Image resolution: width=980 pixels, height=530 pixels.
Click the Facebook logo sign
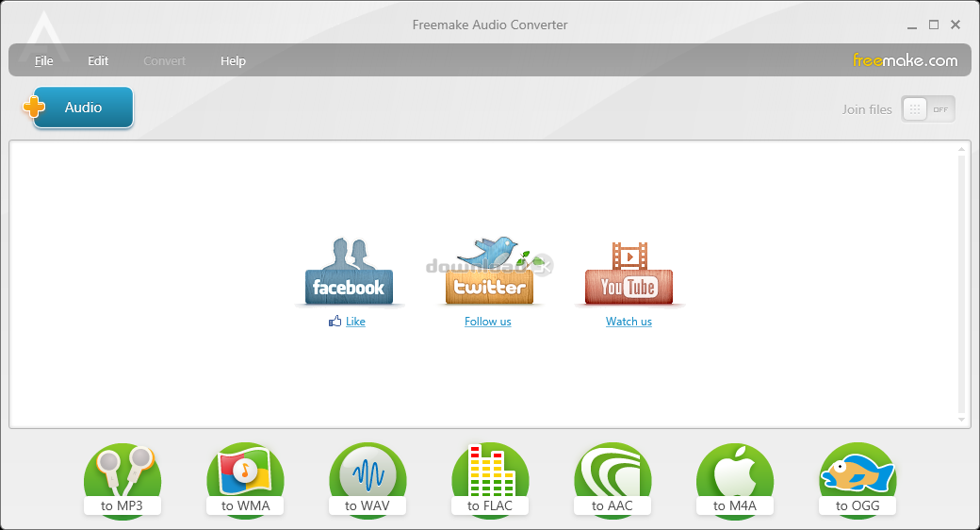pos(349,272)
